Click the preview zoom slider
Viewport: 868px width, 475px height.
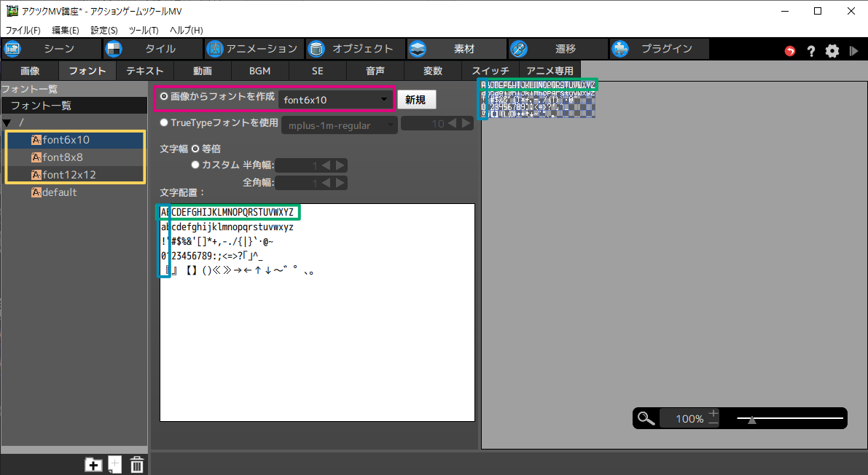click(x=789, y=418)
